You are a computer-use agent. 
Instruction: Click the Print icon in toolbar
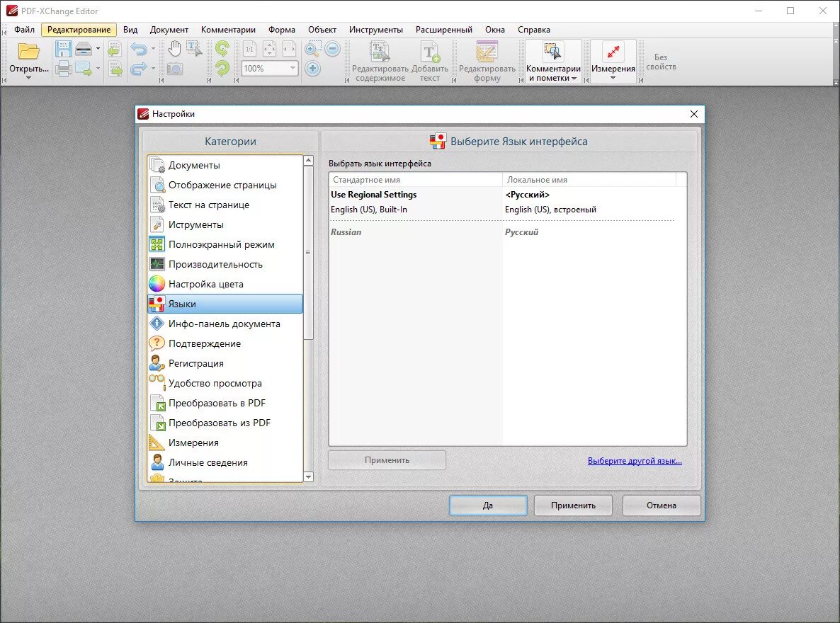[x=63, y=69]
